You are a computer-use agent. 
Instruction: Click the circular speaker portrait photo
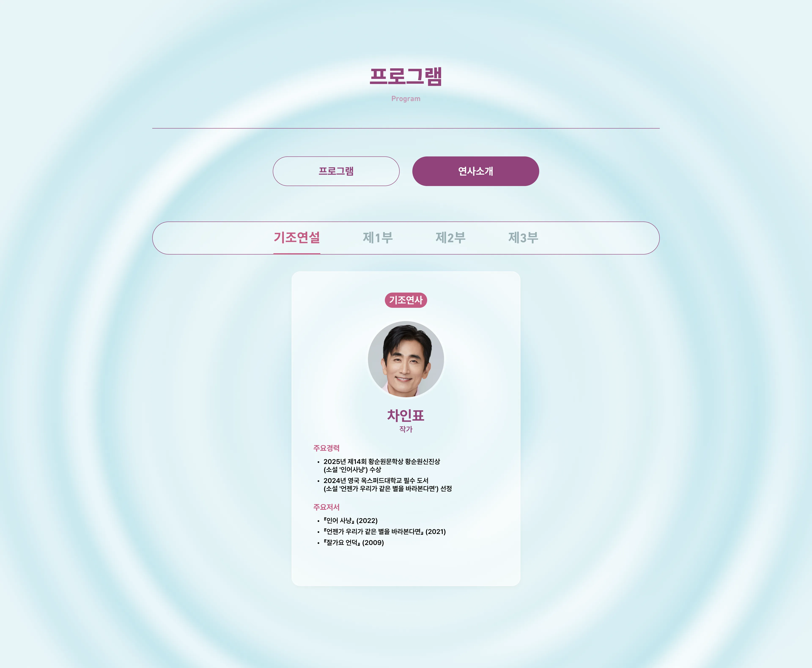coord(406,359)
